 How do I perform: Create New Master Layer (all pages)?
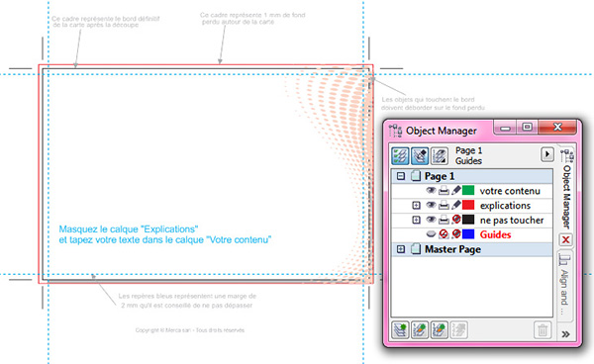click(420, 330)
